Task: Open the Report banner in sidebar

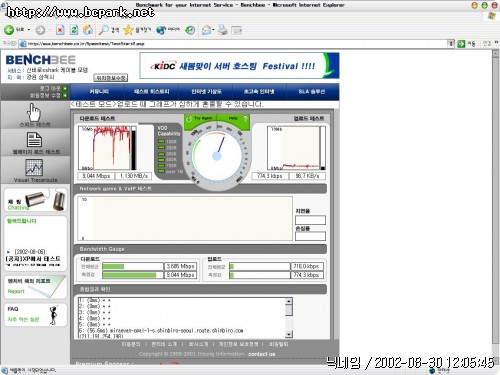Action: [35, 287]
